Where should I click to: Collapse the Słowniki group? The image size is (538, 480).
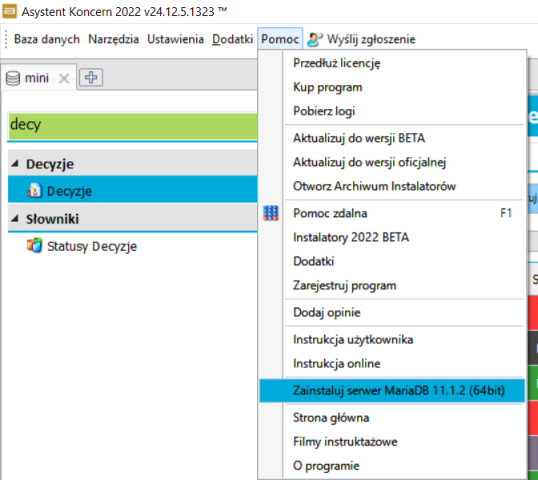15,218
